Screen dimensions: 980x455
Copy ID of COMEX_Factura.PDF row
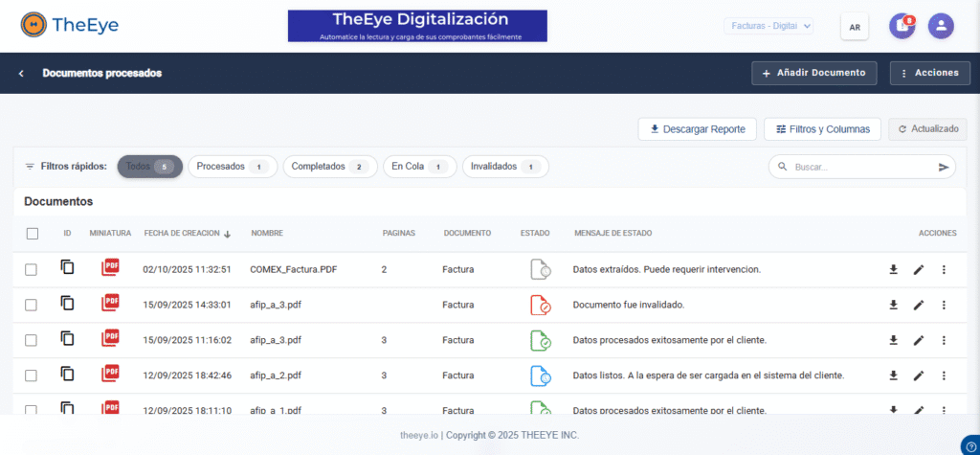coord(67,268)
